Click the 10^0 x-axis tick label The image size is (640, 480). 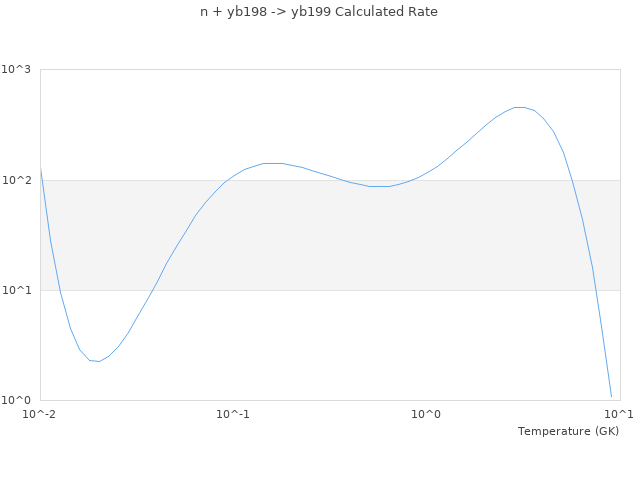coord(426,414)
